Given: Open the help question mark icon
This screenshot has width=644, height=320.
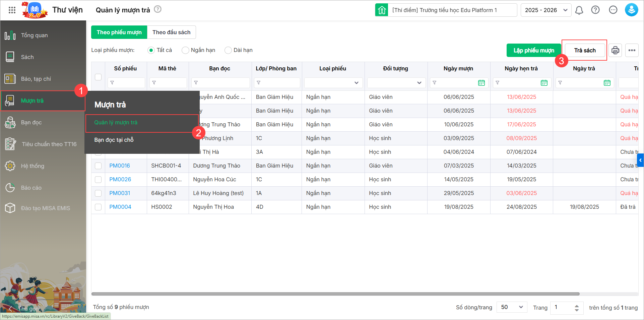Looking at the screenshot, I should pos(595,10).
